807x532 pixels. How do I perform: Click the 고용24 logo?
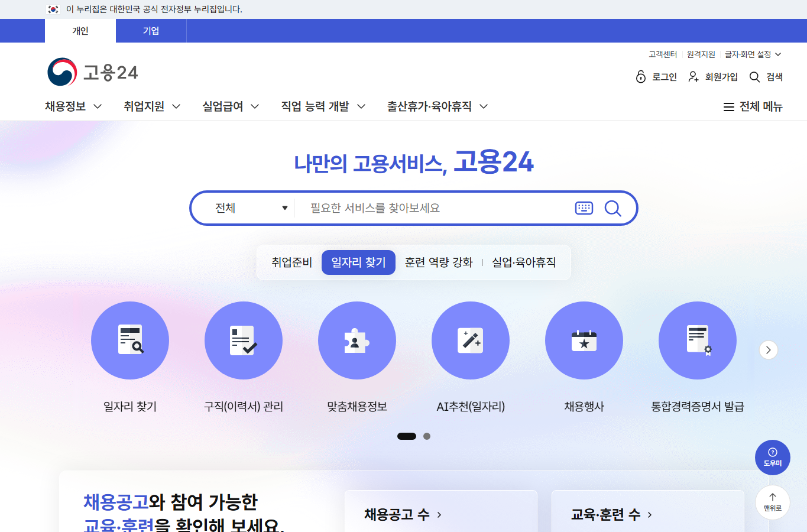[93, 72]
